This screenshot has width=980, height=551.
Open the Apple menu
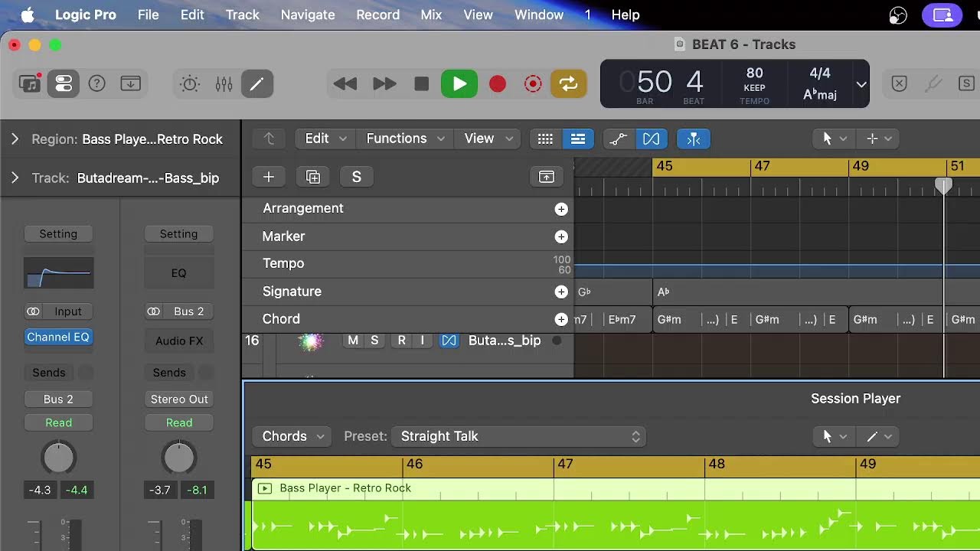[x=28, y=15]
